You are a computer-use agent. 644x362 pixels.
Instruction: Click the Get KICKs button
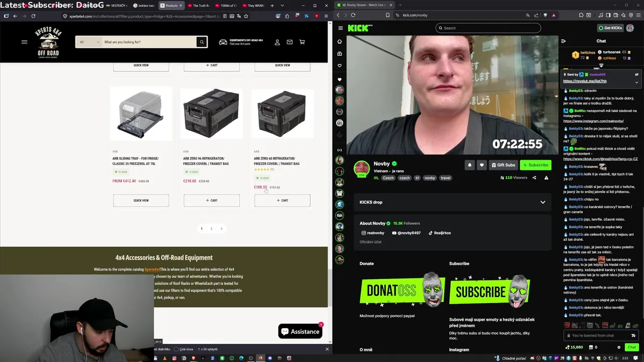[610, 28]
